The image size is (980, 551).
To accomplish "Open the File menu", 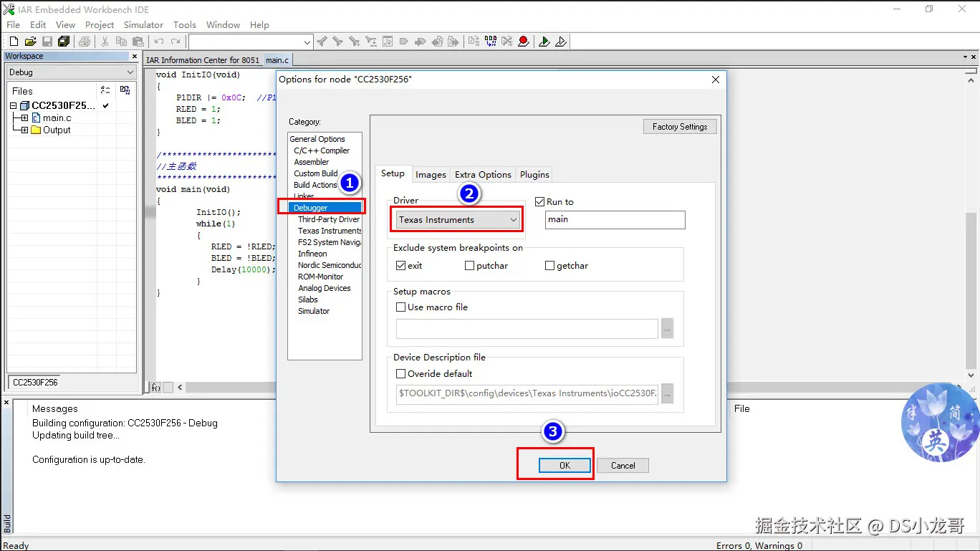I will (13, 24).
